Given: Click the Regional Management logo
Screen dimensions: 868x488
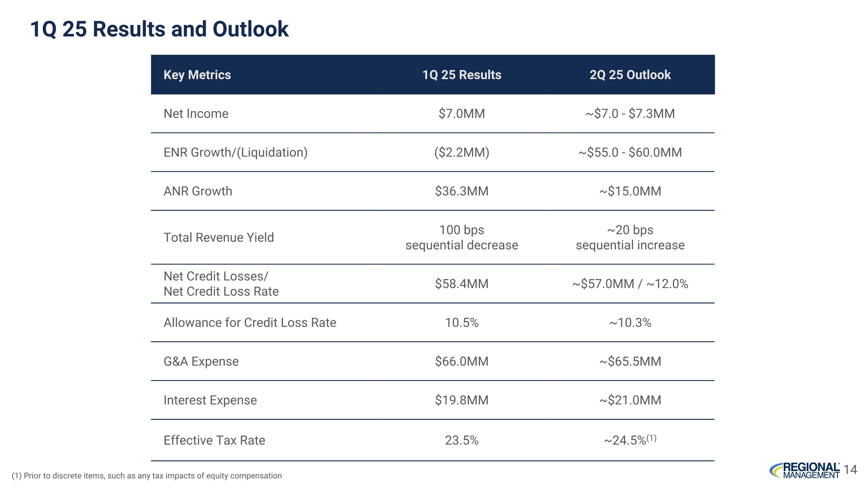Looking at the screenshot, I should tap(805, 470).
